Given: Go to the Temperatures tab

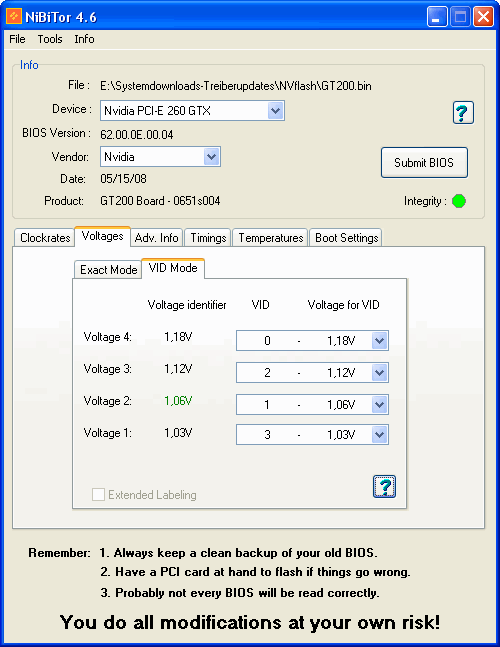Looking at the screenshot, I should (271, 238).
